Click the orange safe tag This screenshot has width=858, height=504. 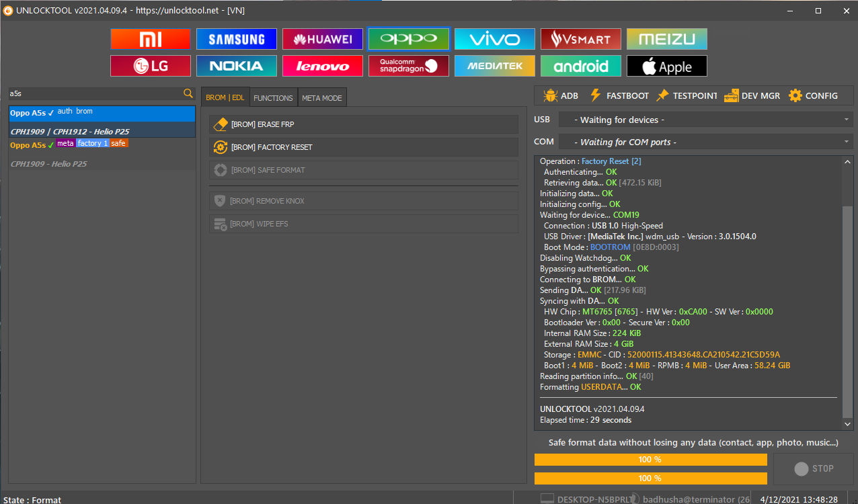(119, 143)
